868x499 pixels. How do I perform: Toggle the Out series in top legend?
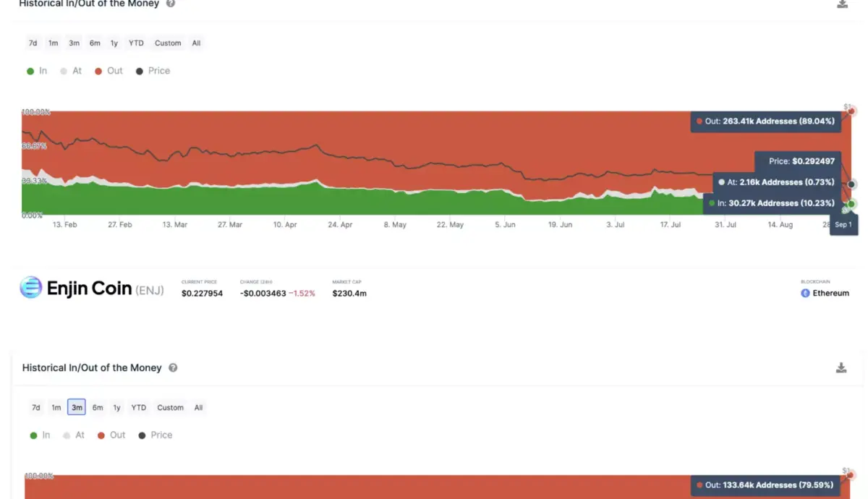[109, 71]
